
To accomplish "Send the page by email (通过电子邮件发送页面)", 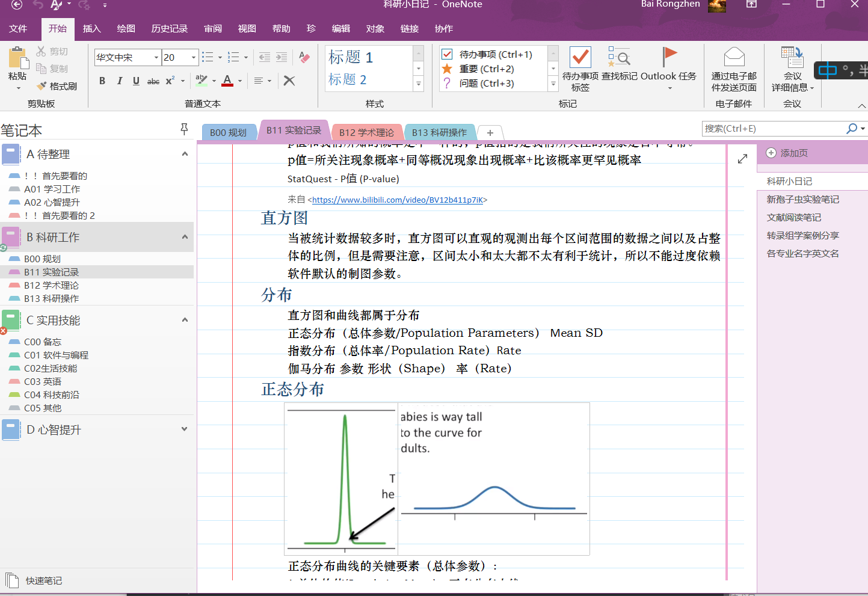I will [x=734, y=69].
